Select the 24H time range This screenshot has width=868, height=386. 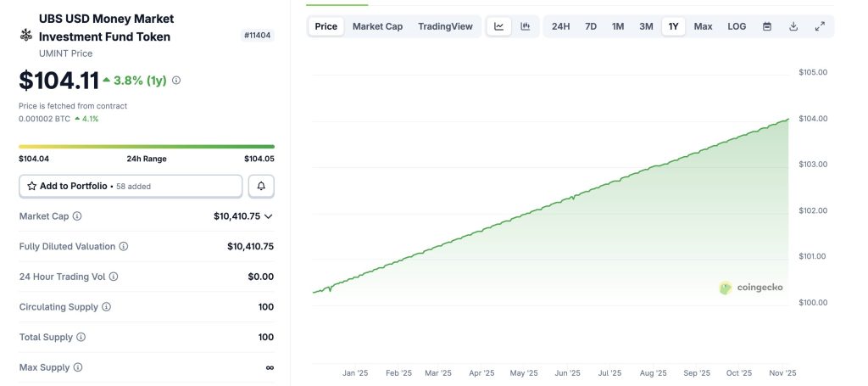(x=560, y=26)
